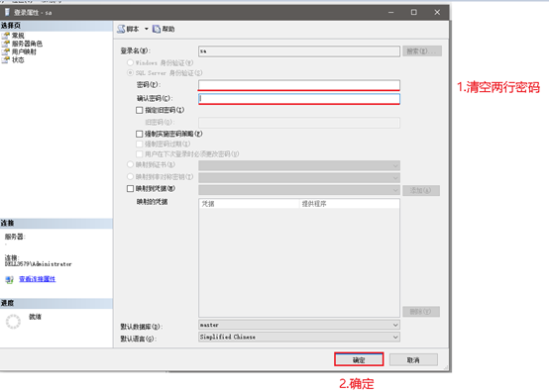This screenshot has height=392, width=549.
Task: Select SQL Server 身份验证 radio button
Action: (x=130, y=72)
